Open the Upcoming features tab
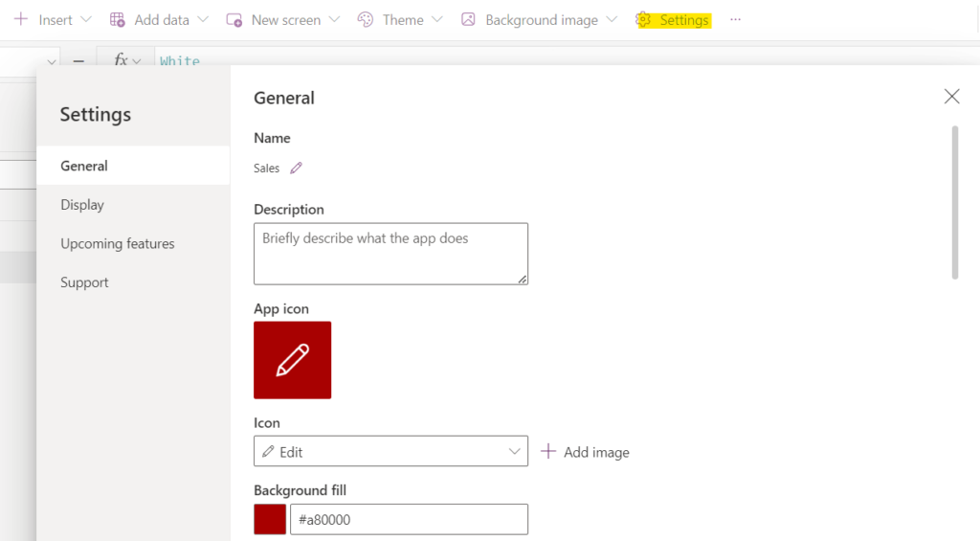Screen dimensions: 980x541 click(x=133, y=243)
